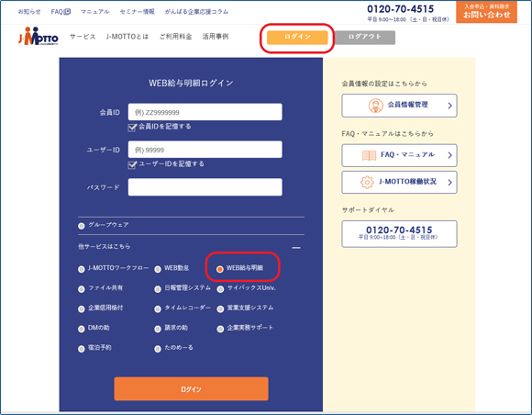The height and width of the screenshot is (415, 532).
Task: Focus the ユーザーID input field
Action: 205,150
